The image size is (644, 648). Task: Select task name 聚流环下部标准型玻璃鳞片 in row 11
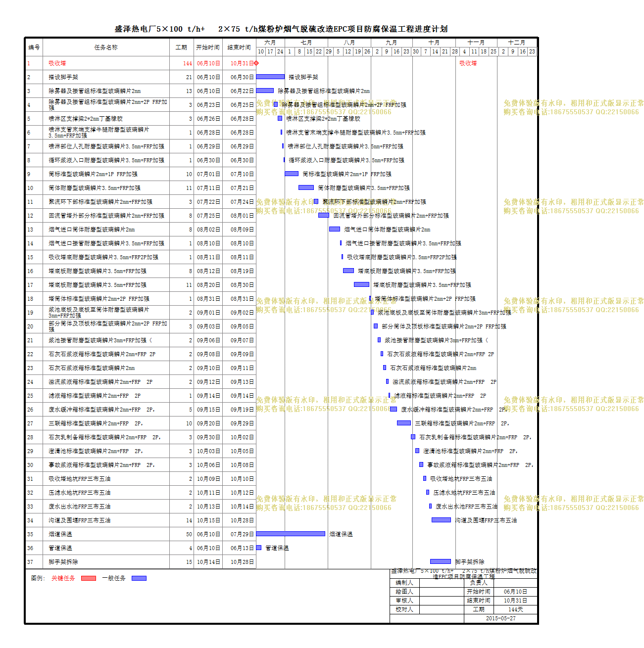[x=100, y=202]
